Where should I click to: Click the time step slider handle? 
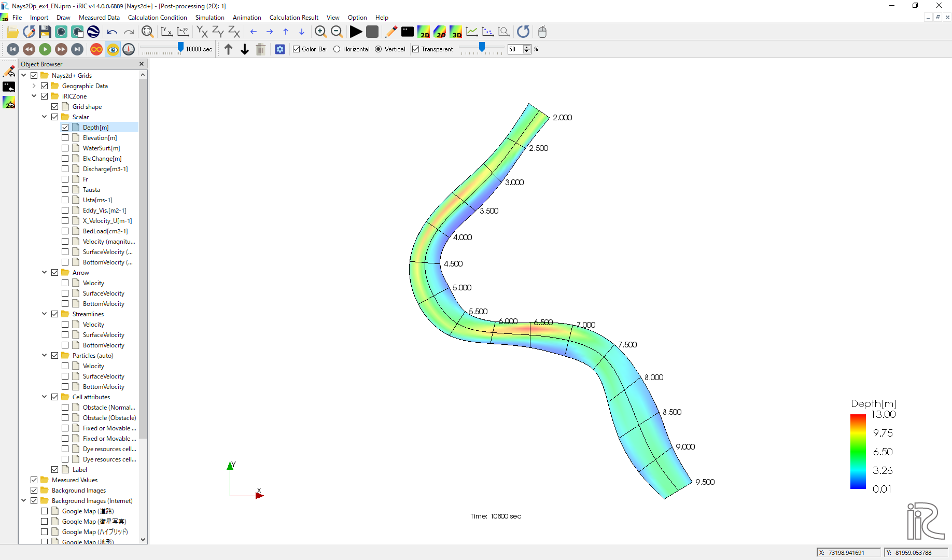pyautogui.click(x=180, y=48)
